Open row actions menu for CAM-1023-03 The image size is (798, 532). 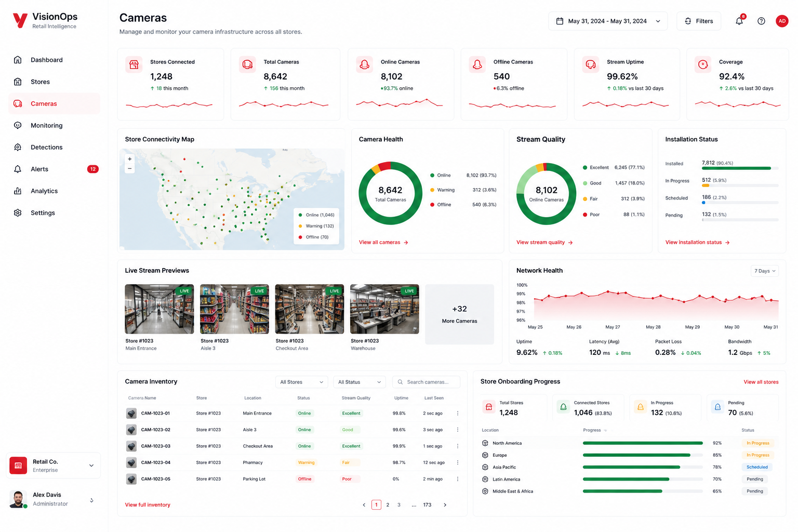[x=458, y=446]
